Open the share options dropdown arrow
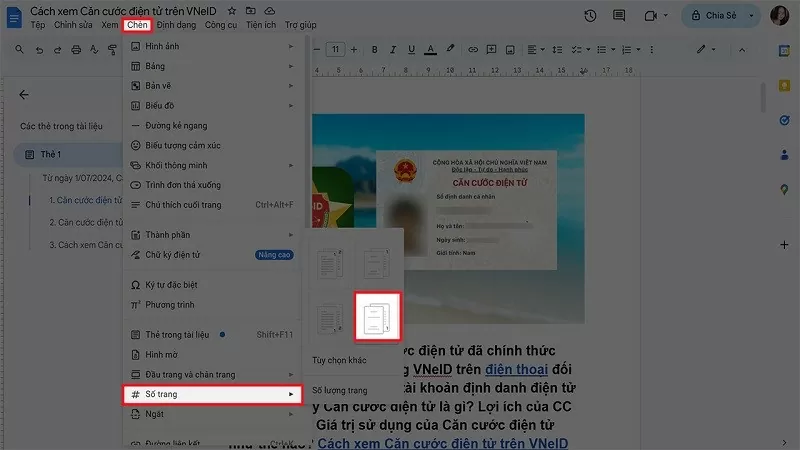 tap(751, 16)
